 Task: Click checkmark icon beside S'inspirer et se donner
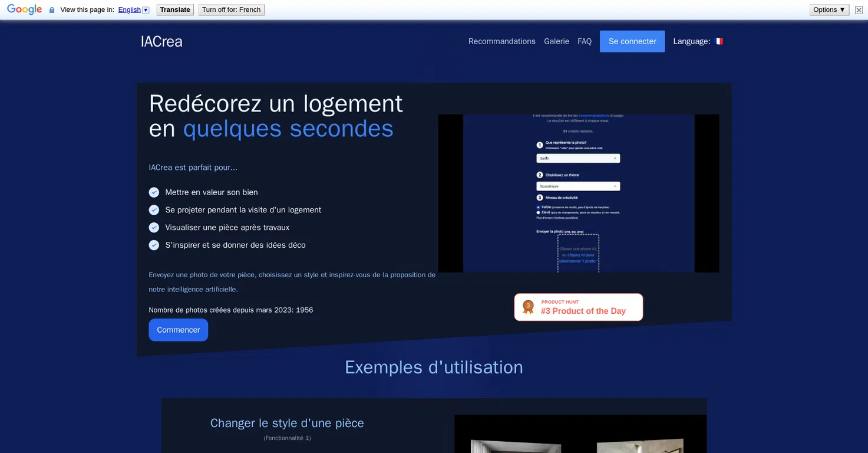pyautogui.click(x=154, y=245)
